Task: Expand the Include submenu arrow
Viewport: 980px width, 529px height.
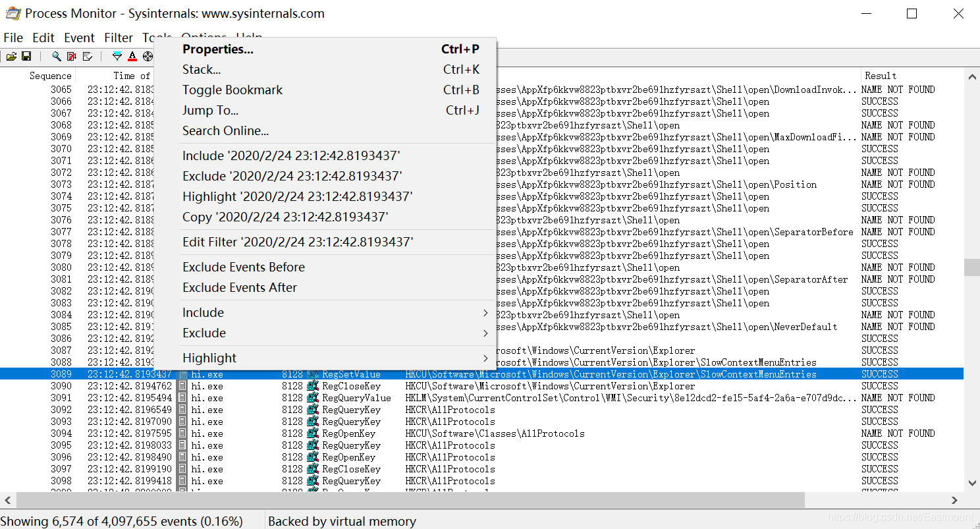Action: coord(485,313)
